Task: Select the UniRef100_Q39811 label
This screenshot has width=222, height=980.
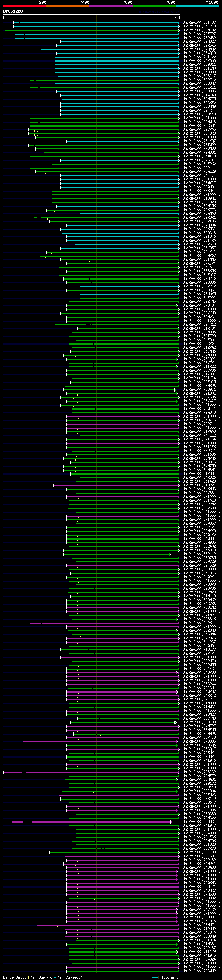Action: click(199, 64)
